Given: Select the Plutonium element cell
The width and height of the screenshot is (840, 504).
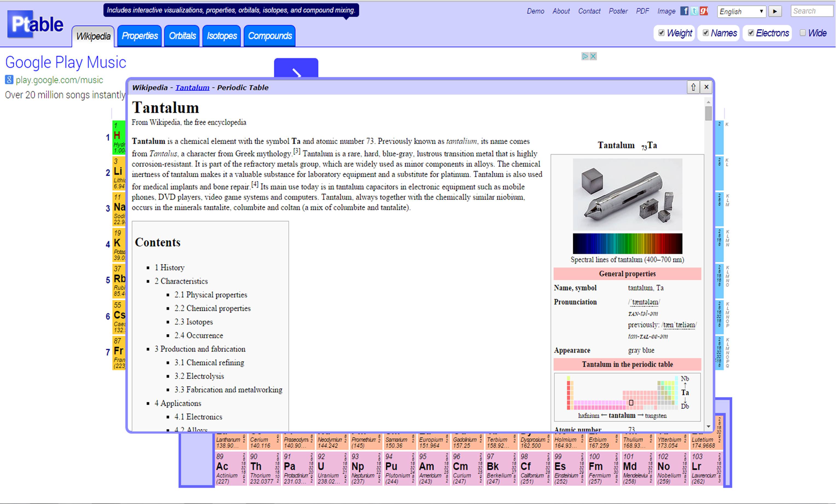Looking at the screenshot, I should click(x=400, y=468).
